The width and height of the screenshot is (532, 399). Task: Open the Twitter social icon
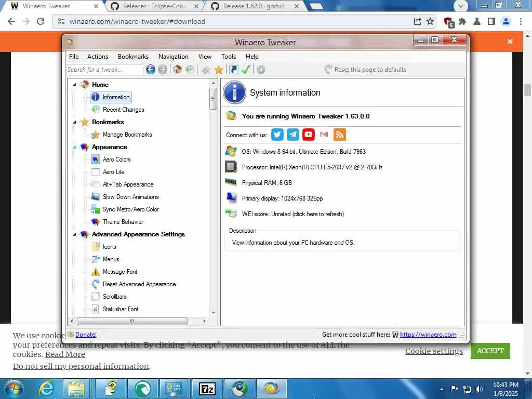277,135
